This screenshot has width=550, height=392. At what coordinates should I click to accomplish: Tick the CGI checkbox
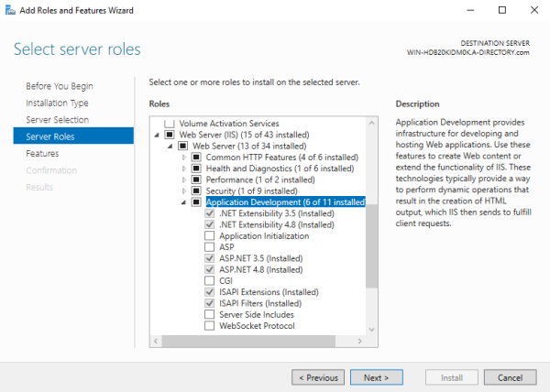point(211,281)
